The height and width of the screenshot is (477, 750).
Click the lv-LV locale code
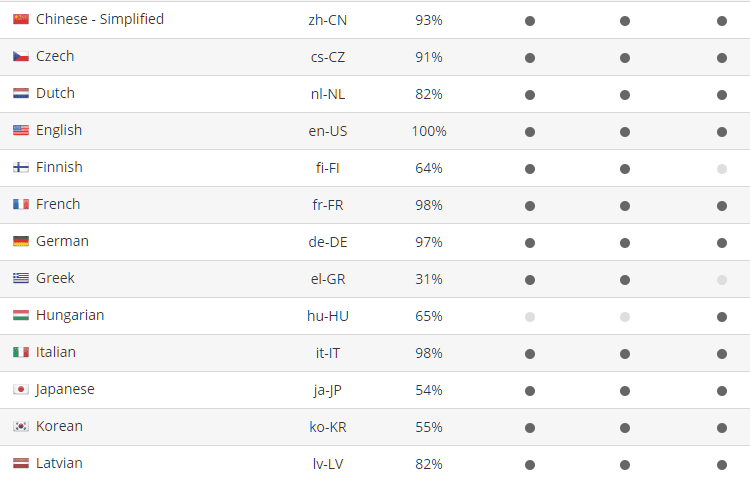[328, 464]
